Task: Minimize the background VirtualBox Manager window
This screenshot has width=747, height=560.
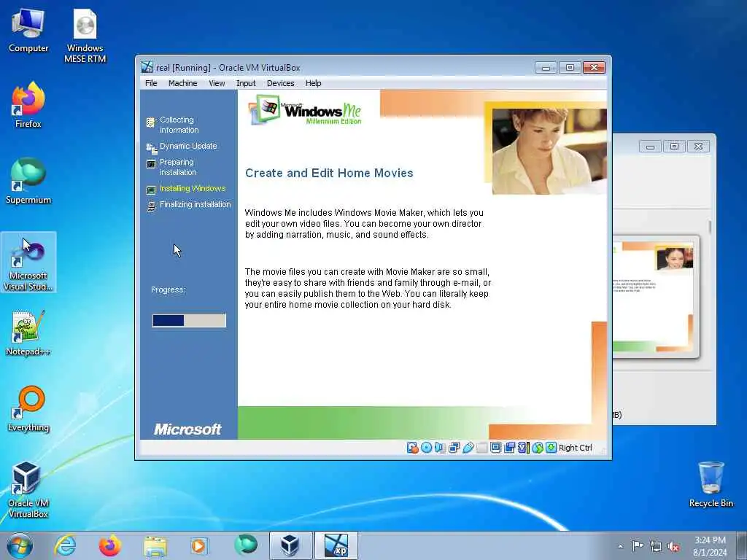Action: click(650, 147)
